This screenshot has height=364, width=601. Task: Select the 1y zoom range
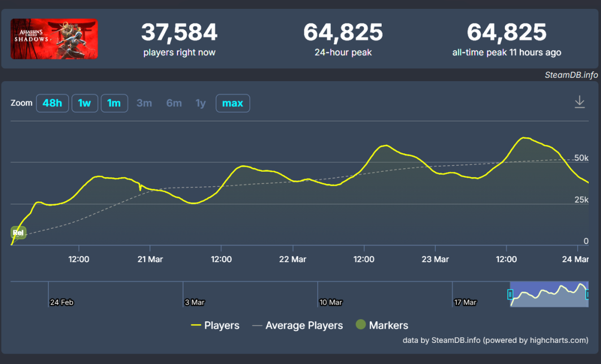200,103
